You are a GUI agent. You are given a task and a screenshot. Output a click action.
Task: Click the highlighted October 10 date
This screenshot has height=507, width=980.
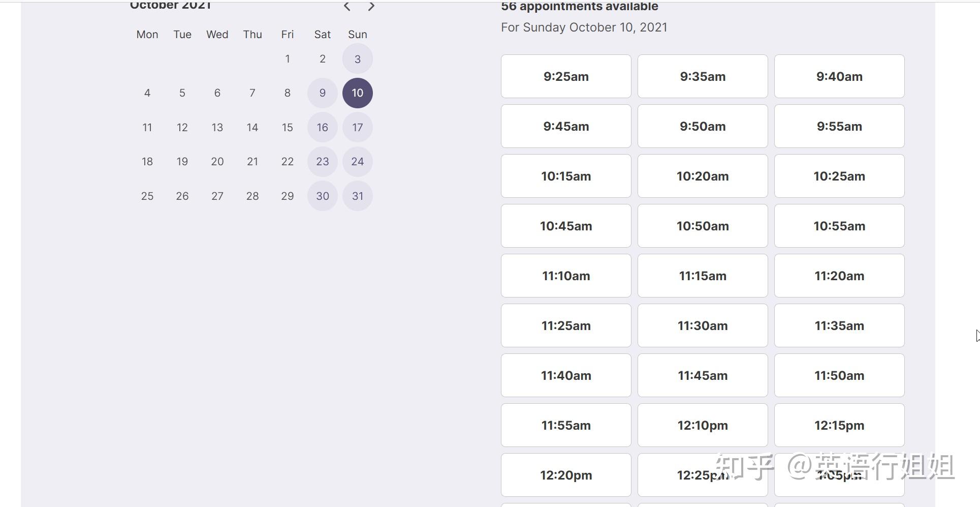coord(358,93)
